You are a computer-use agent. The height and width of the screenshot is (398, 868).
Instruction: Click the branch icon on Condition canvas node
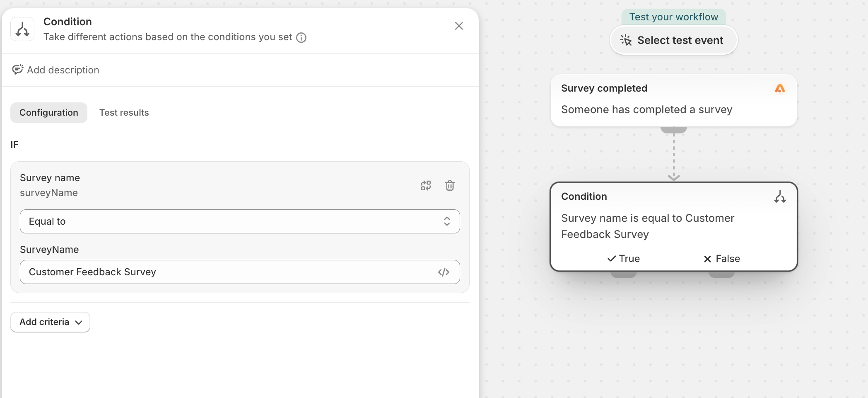tap(780, 197)
